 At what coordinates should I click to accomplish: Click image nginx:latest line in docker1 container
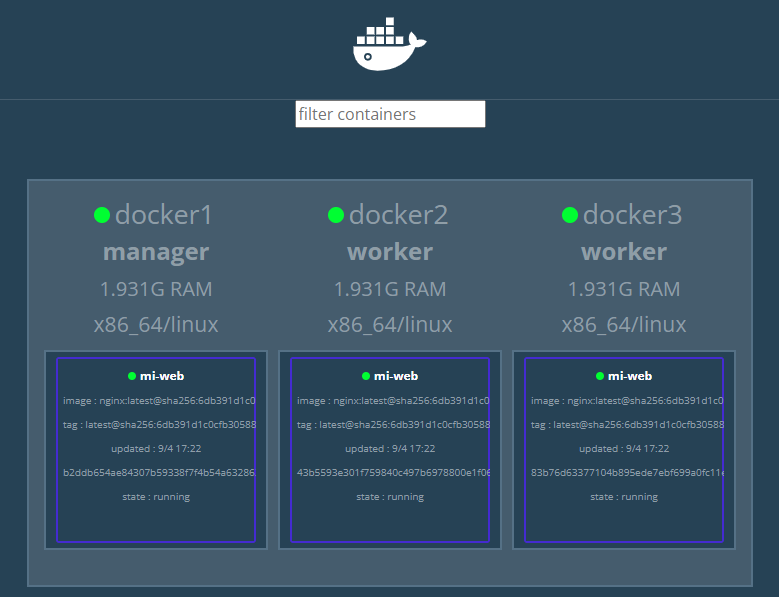coord(159,401)
